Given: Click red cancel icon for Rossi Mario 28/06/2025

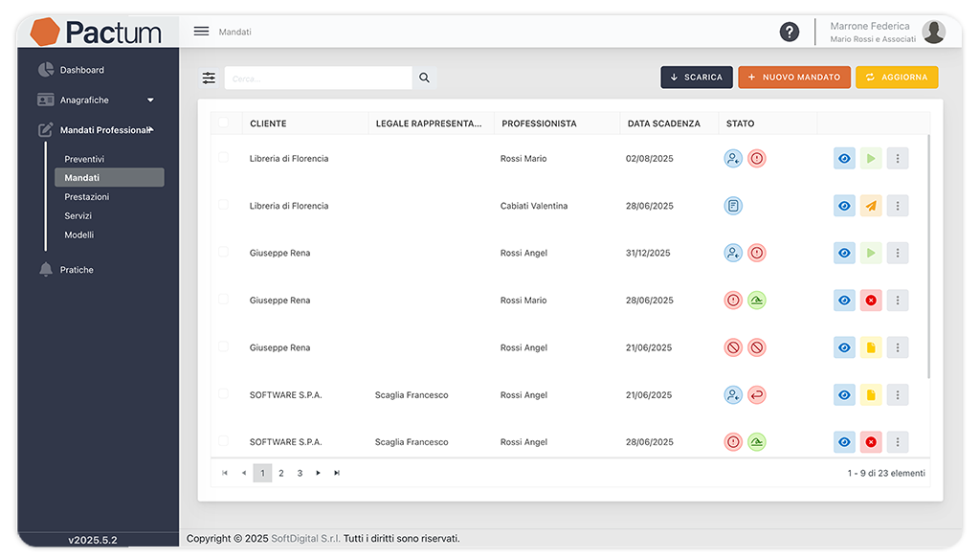Looking at the screenshot, I should click(x=870, y=301).
